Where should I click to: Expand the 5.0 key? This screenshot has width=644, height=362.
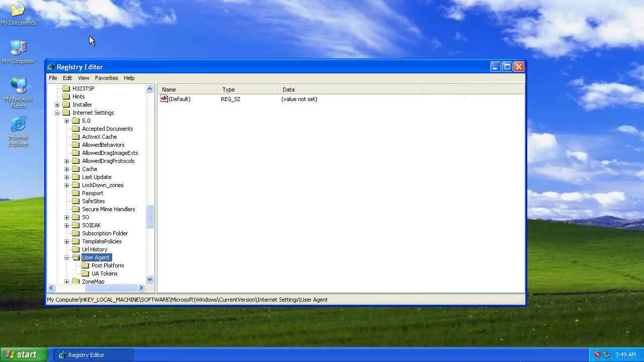pyautogui.click(x=67, y=121)
